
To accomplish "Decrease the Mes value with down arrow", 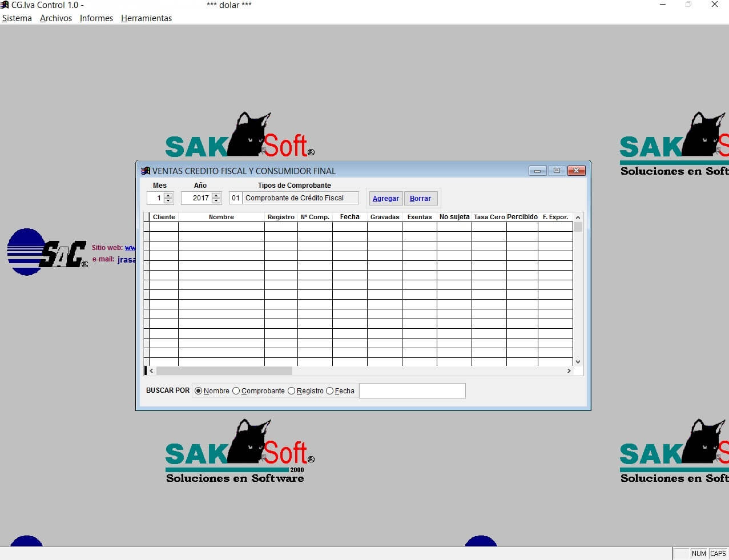I will (168, 201).
